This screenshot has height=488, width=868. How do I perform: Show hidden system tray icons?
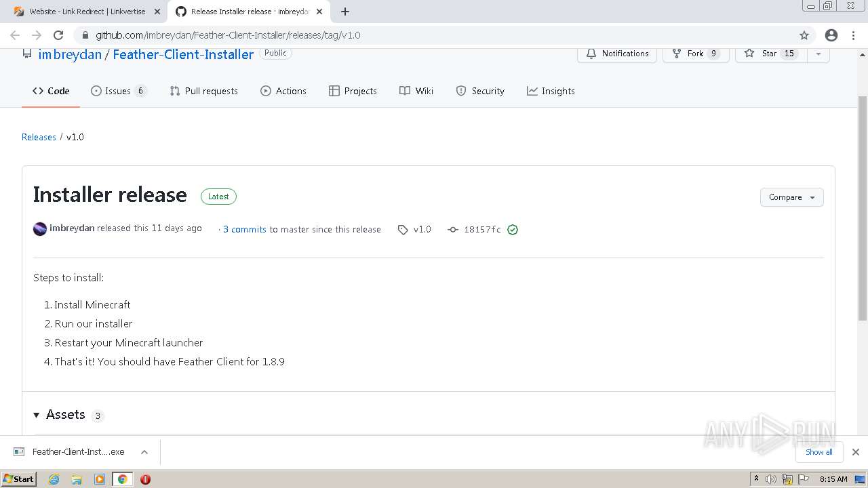[757, 479]
